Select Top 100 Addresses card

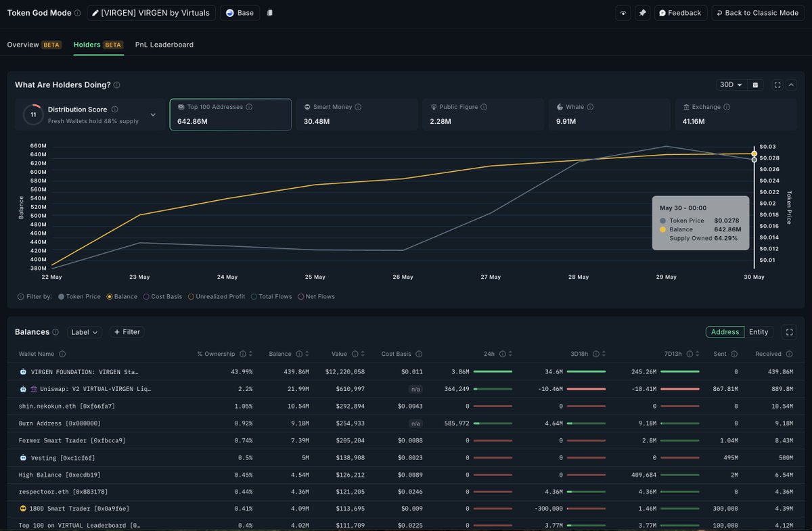[x=231, y=114]
